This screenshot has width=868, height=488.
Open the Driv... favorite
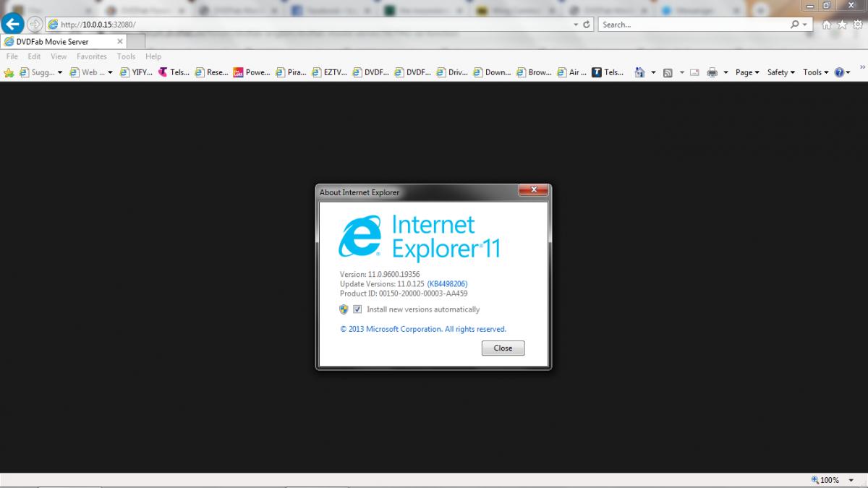[452, 72]
